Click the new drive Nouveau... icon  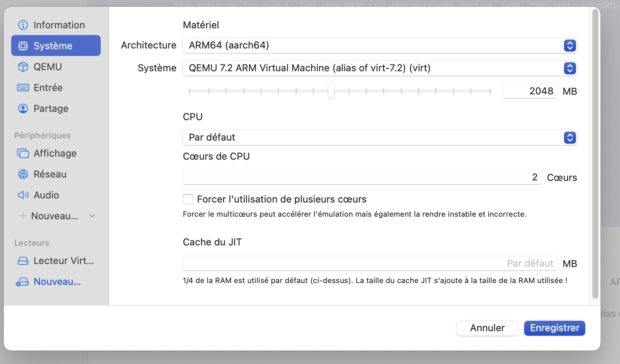click(22, 282)
